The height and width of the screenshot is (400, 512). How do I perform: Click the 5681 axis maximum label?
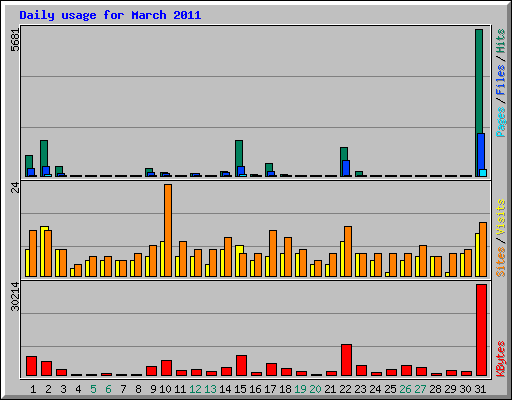pyautogui.click(x=15, y=40)
